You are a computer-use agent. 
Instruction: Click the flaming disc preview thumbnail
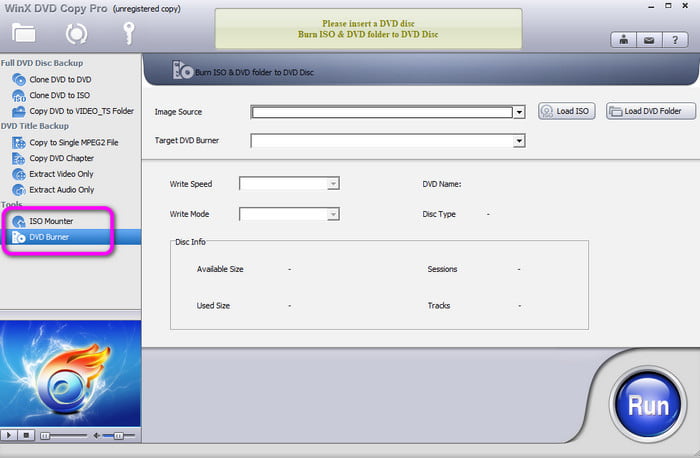pyautogui.click(x=70, y=373)
